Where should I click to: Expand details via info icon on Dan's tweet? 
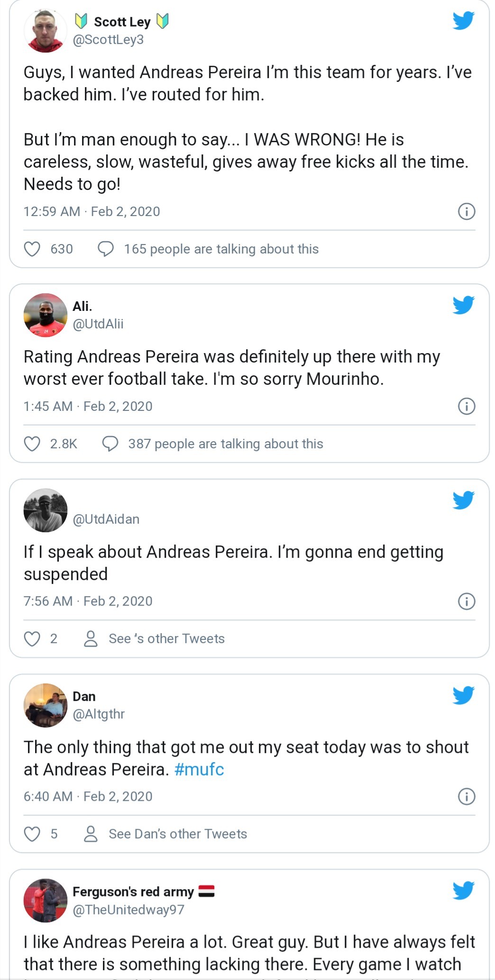pos(467,797)
